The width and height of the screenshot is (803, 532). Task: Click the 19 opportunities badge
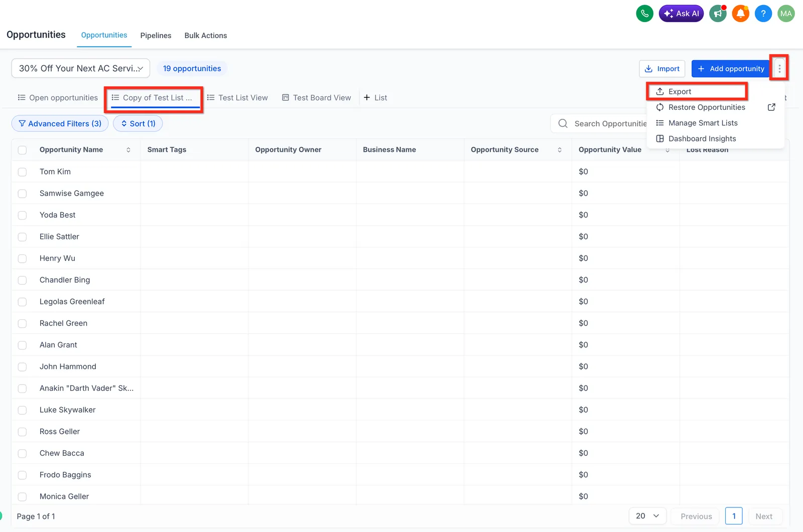pyautogui.click(x=192, y=68)
